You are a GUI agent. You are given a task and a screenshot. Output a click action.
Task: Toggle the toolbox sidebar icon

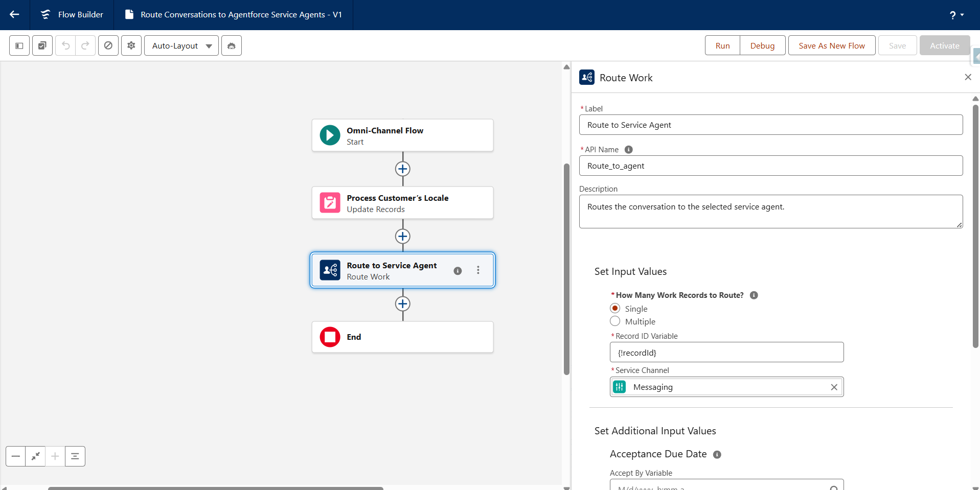point(19,45)
